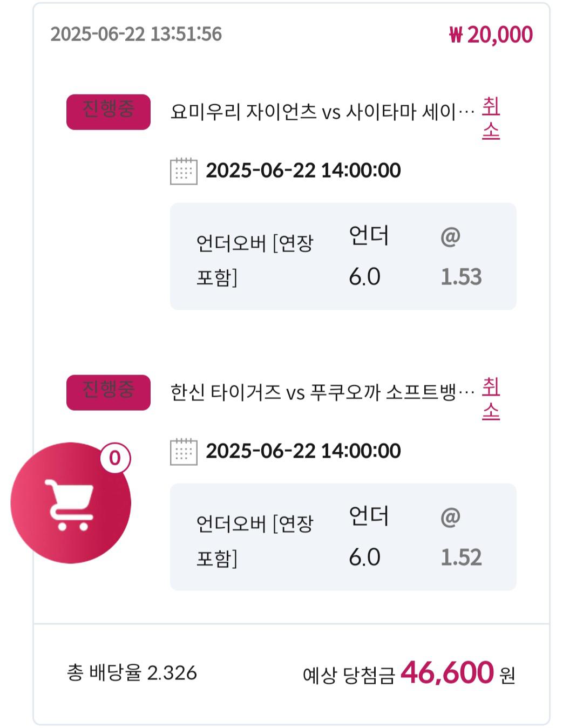Select the 1.53 odds value
This screenshot has height=728, width=583.
click(461, 277)
